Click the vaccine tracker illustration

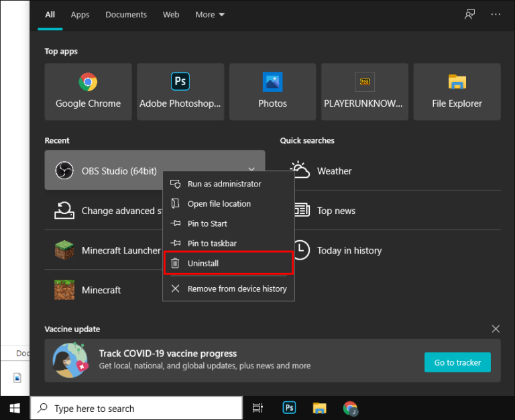[x=70, y=360]
